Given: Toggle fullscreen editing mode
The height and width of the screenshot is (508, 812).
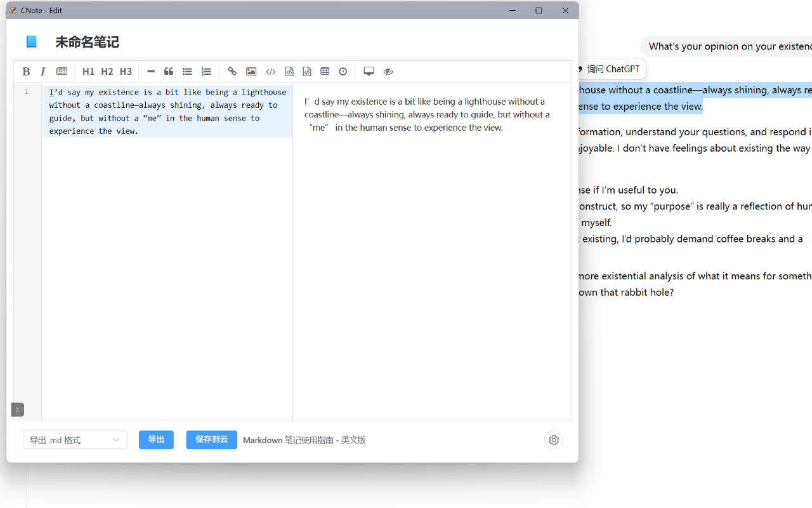Looking at the screenshot, I should 369,72.
